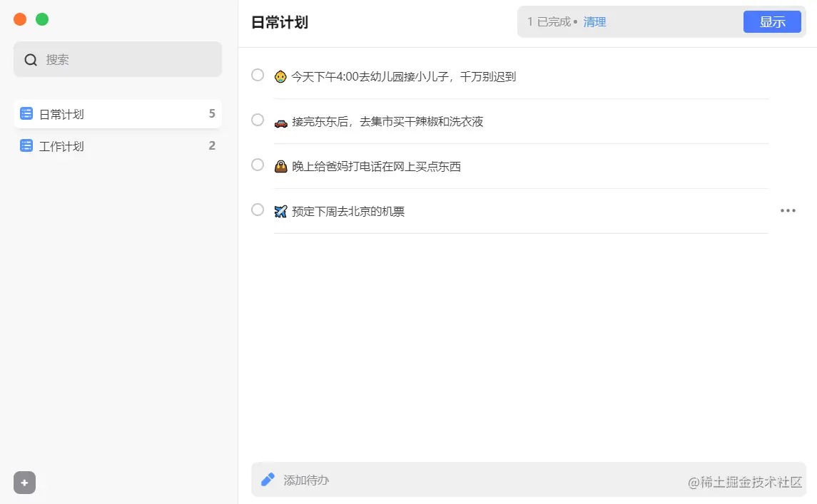This screenshot has height=504, width=817.
Task: Select text 今天下午4:00去幼儿园接小儿子
Action: point(370,76)
